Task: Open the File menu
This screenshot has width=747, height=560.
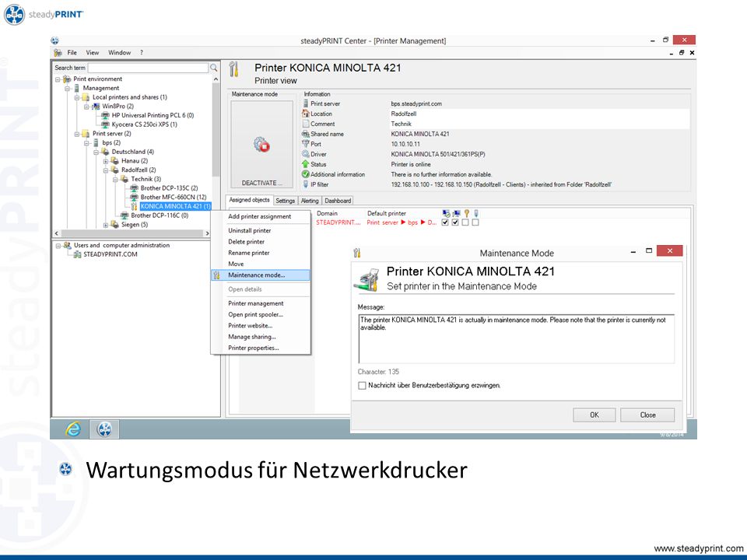Action: 72,52
